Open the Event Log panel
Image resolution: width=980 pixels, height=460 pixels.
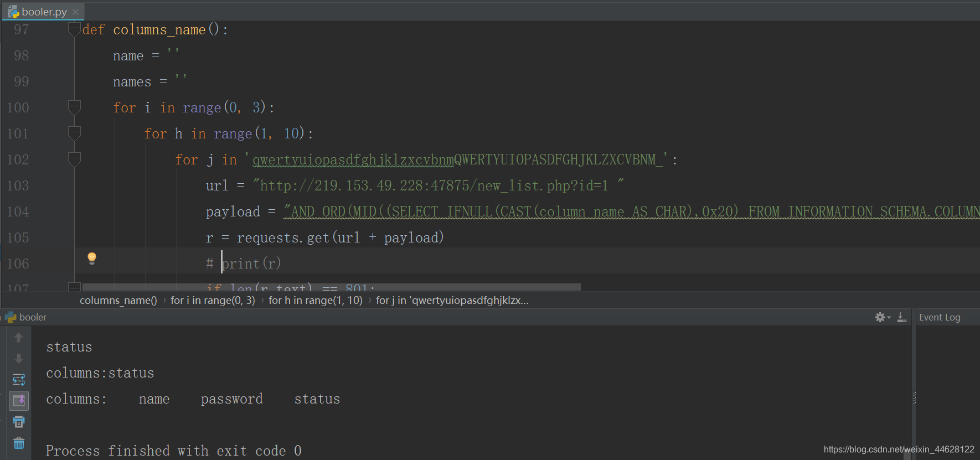pyautogui.click(x=940, y=317)
